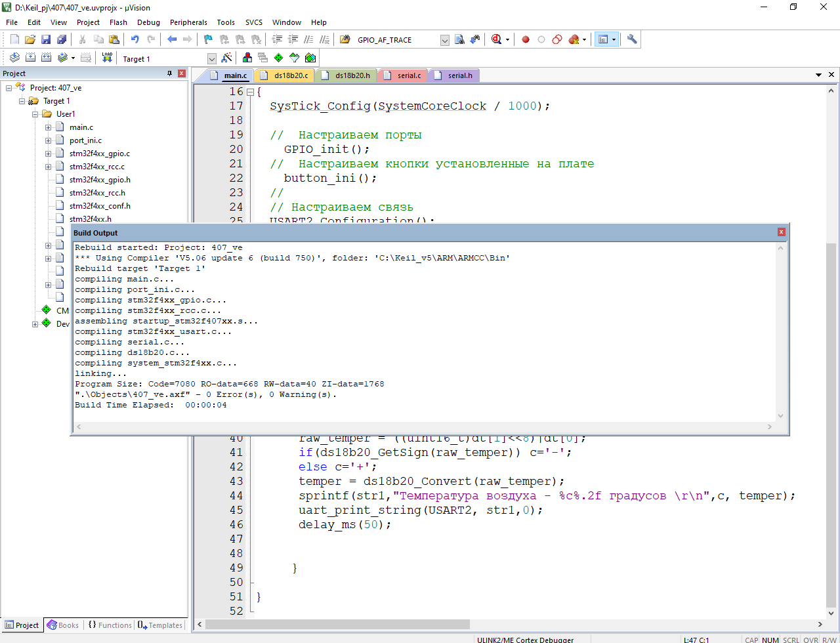The width and height of the screenshot is (840, 643).
Task: Click the Translate current file icon
Action: point(14,58)
